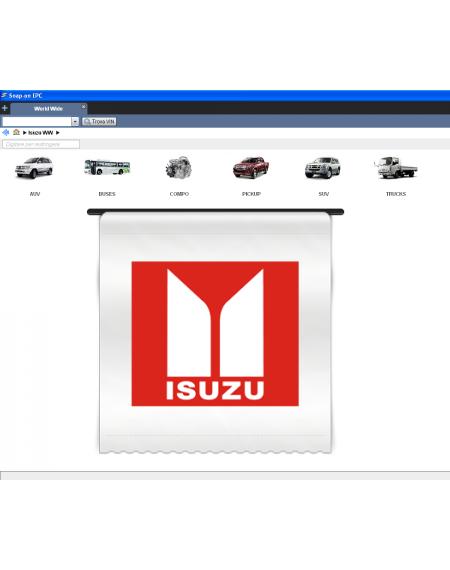Image resolution: width=450 pixels, height=570 pixels.
Task: Focus the 'Digitare per restringere' filter field
Action: pos(41,144)
